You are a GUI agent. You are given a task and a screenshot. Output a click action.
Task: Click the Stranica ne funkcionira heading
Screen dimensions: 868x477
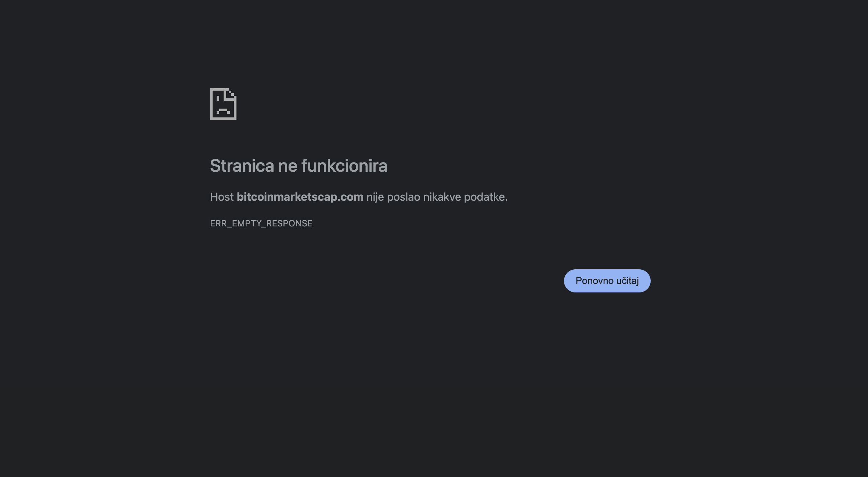click(x=299, y=166)
